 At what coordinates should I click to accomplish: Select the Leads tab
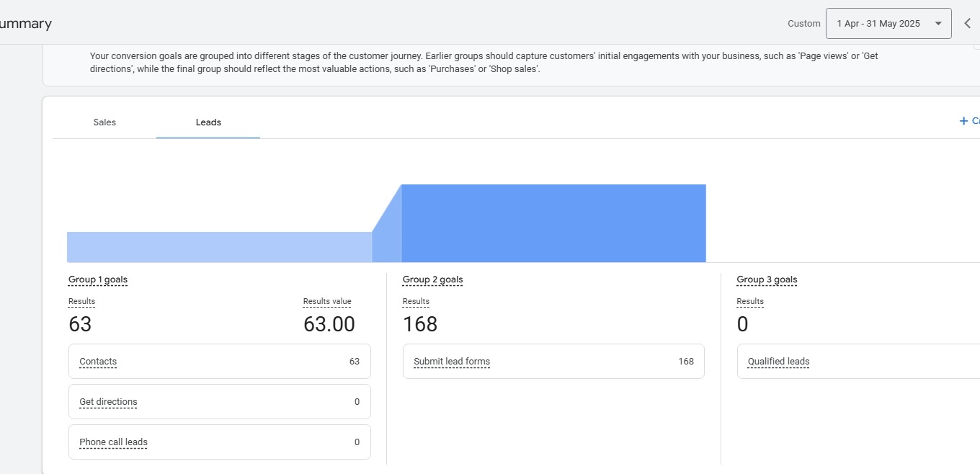(x=208, y=122)
